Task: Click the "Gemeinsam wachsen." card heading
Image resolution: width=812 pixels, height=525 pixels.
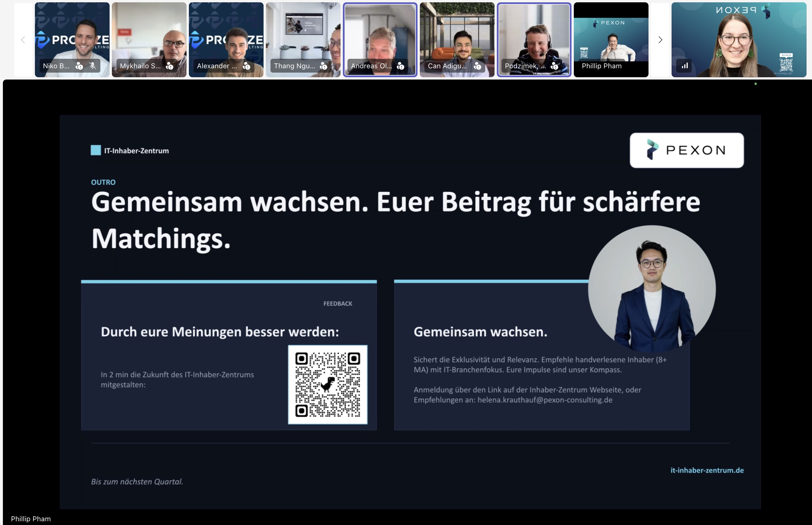Action: pos(480,332)
